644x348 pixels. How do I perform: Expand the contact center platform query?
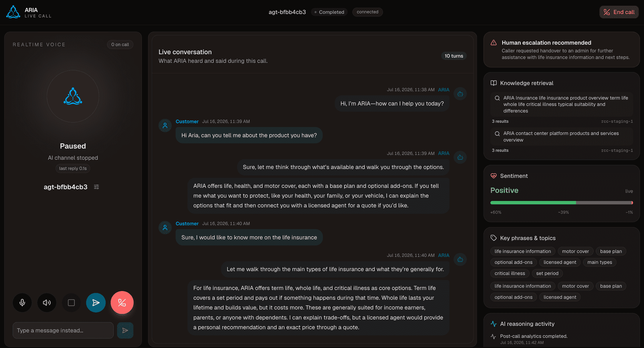point(561,137)
